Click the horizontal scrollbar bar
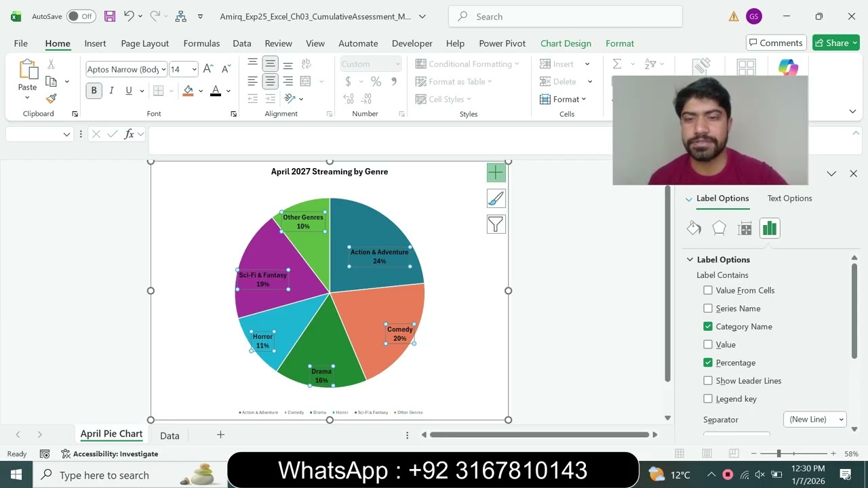The width and height of the screenshot is (868, 488). pos(539,434)
